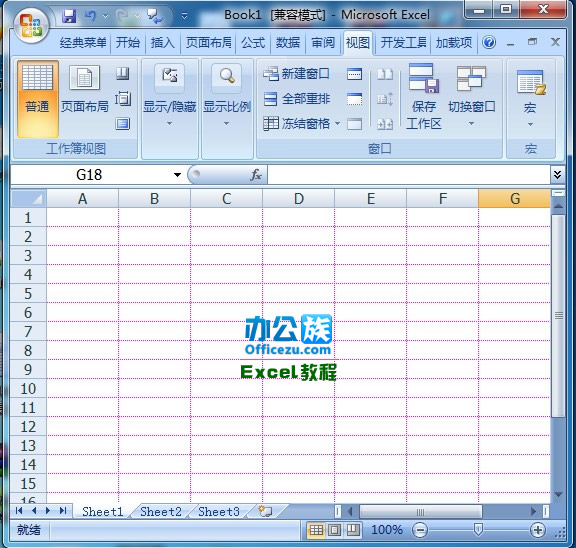
Task: Click the Name Box showing G18
Action: pos(89,174)
